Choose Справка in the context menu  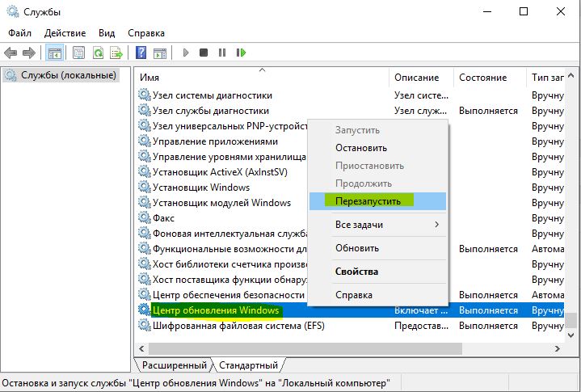[377, 295]
